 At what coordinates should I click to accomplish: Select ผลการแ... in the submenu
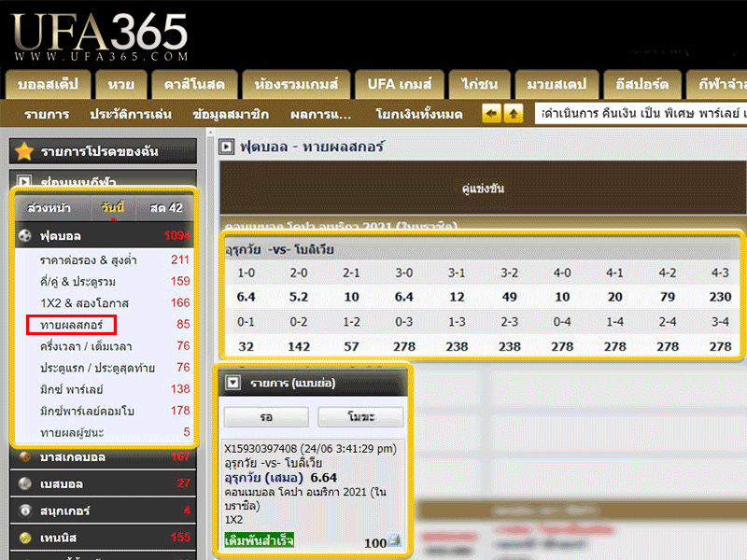320,114
